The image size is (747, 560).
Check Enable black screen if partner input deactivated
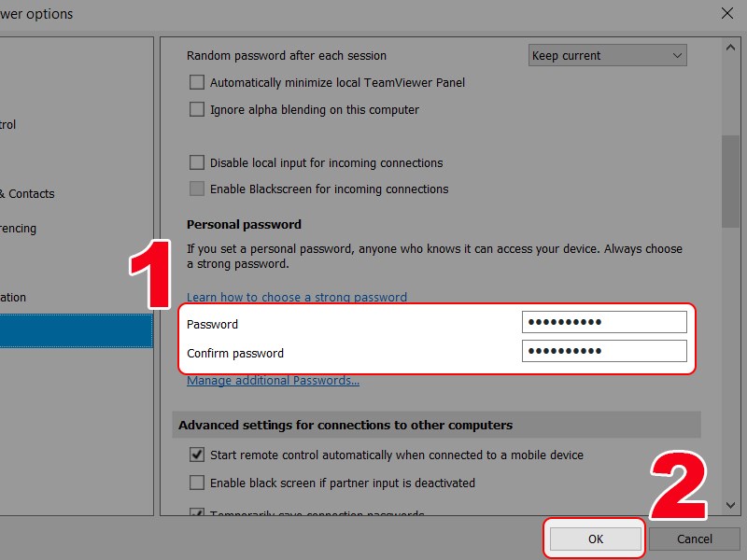coord(197,483)
